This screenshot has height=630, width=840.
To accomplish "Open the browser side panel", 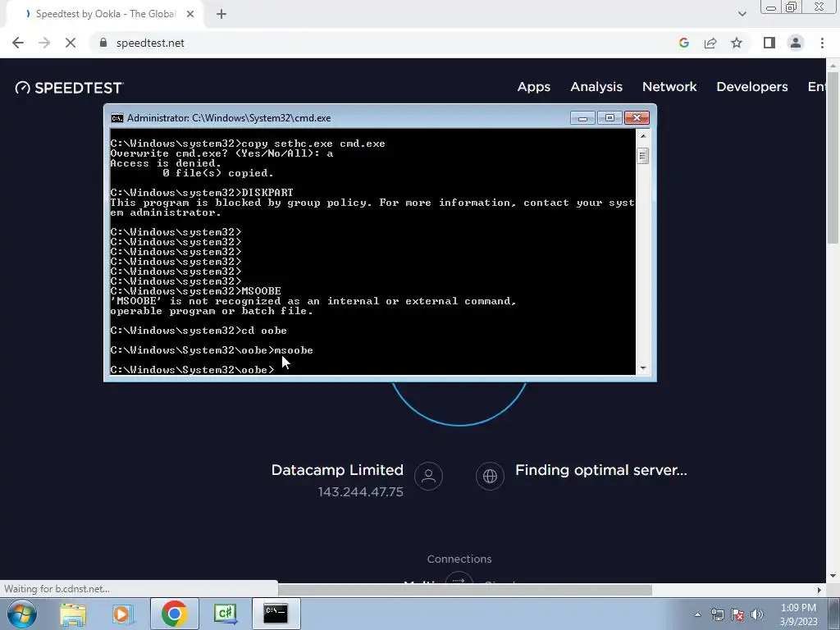I will (x=769, y=43).
